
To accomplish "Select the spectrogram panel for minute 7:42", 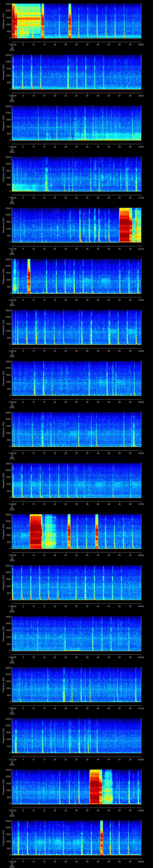I will click(x=76, y=276).
